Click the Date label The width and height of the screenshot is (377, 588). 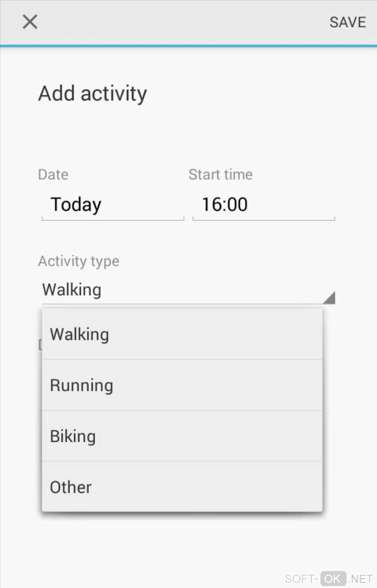click(x=53, y=175)
